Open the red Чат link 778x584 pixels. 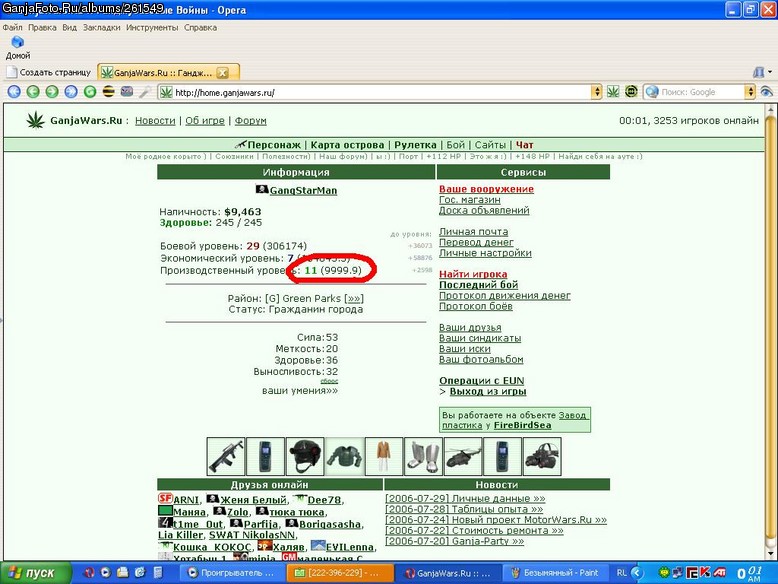point(524,145)
